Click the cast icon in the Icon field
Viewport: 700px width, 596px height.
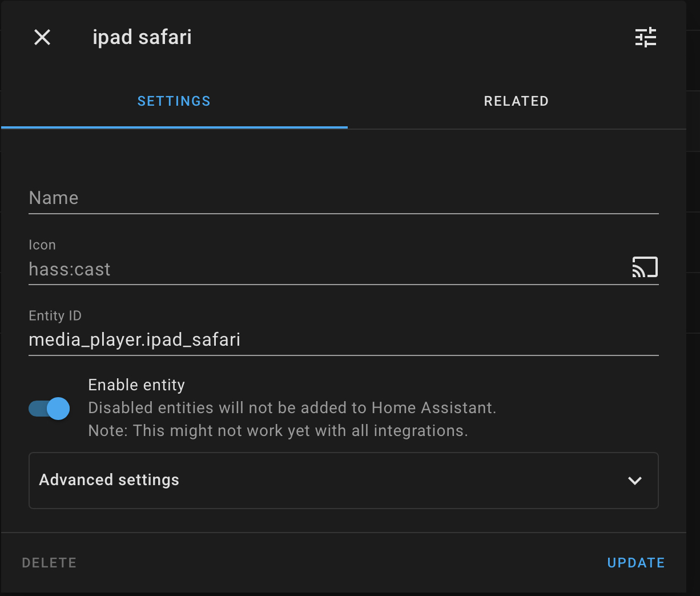(x=645, y=267)
